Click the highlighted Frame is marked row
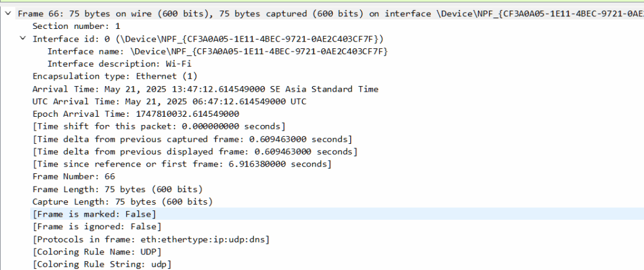The image size is (644, 270). [94, 214]
